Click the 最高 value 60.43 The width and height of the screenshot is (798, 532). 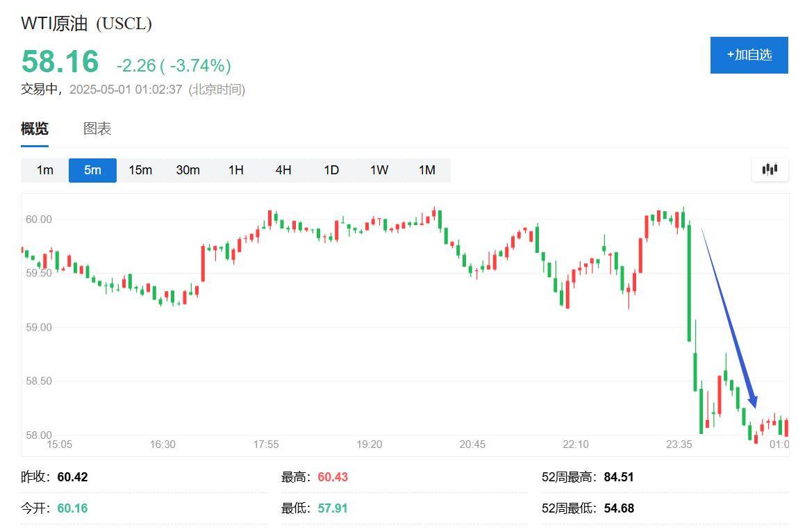pos(333,477)
